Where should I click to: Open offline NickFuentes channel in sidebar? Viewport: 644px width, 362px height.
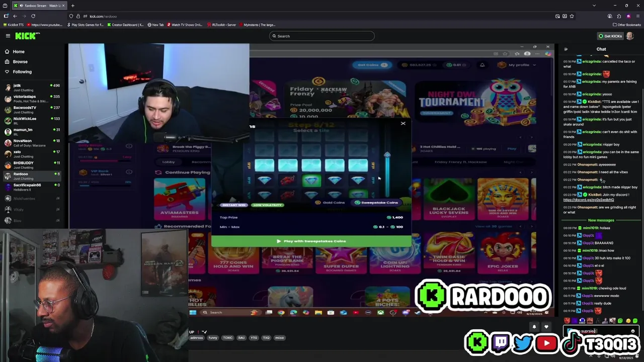click(33, 199)
